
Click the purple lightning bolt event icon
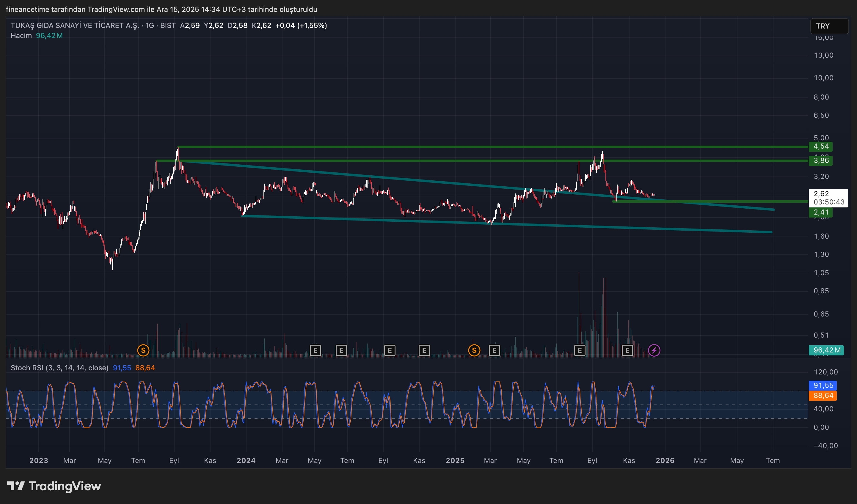click(654, 350)
